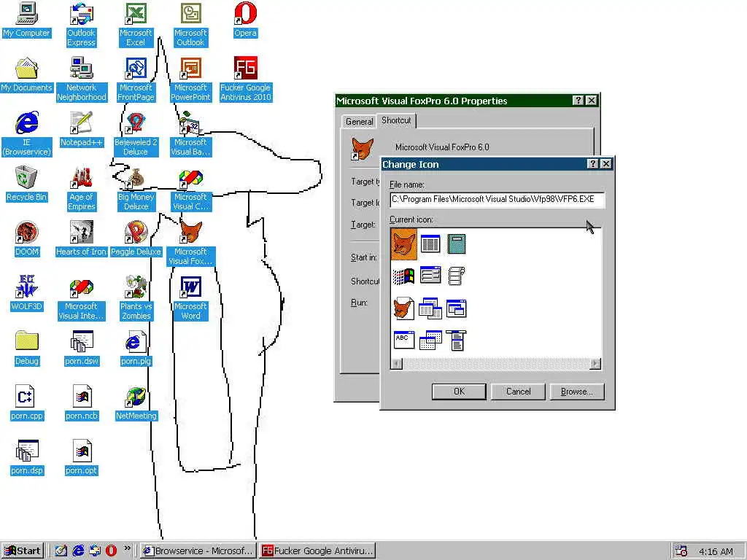The height and width of the screenshot is (560, 747).
Task: Click the Change Icon help question button
Action: [592, 164]
